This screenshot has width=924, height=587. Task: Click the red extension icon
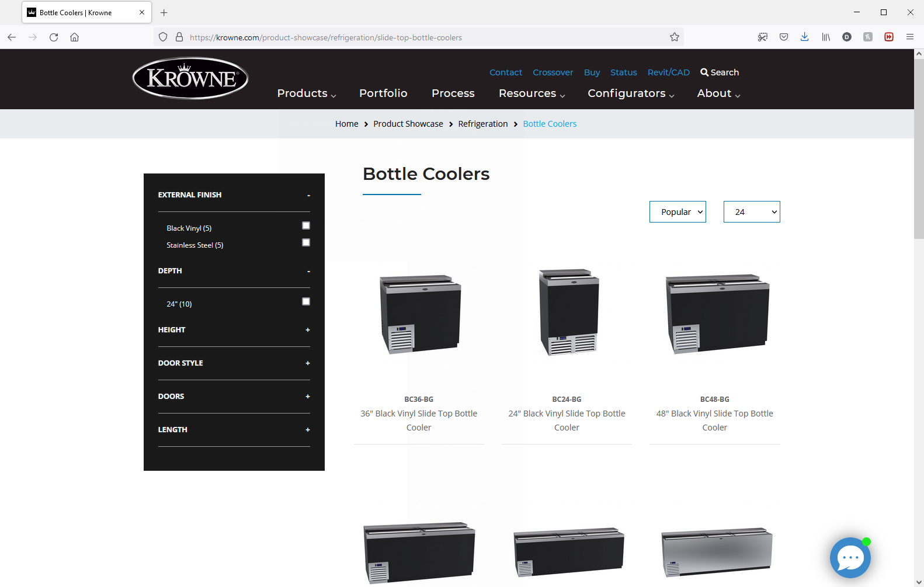click(889, 37)
